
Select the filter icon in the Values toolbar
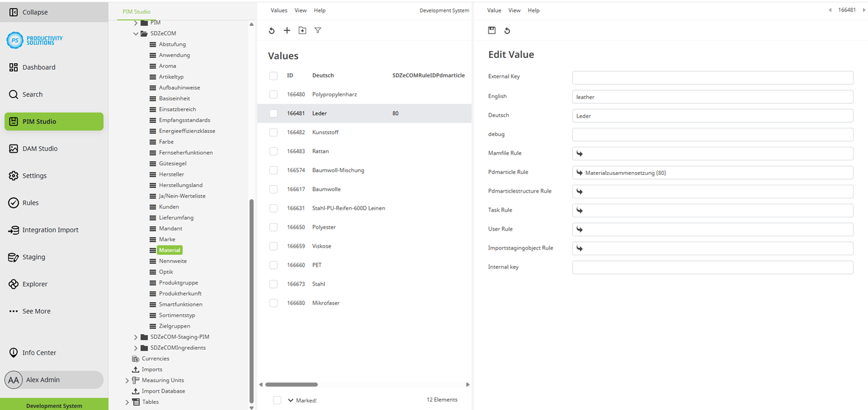(317, 30)
